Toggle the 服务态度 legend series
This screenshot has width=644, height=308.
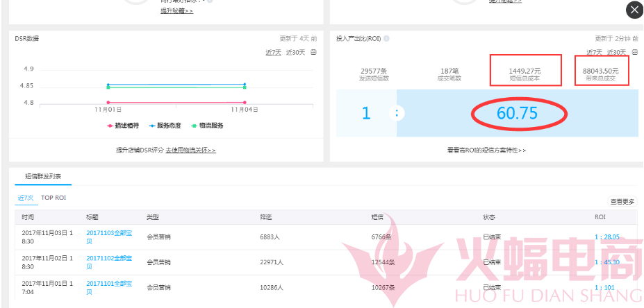coord(165,126)
